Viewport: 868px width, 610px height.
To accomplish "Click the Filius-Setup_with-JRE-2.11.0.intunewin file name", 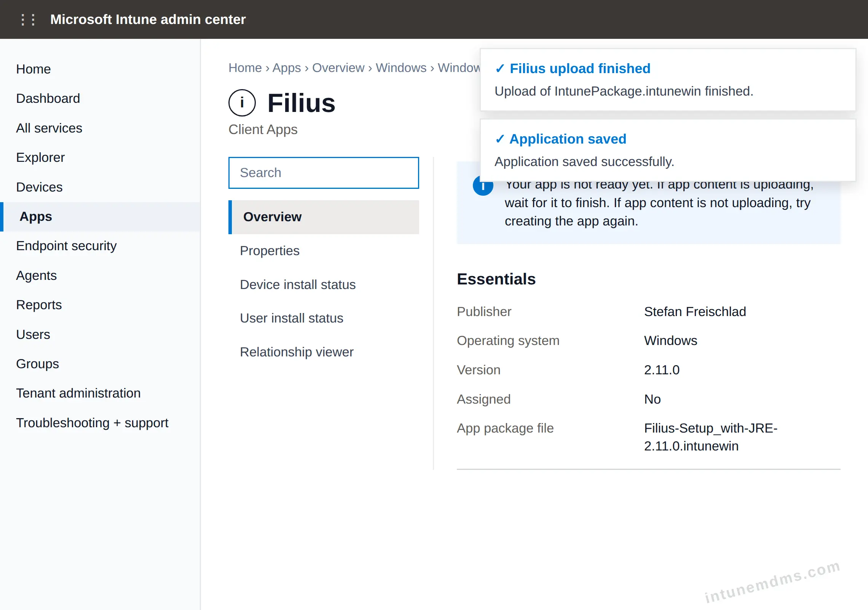I will pos(711,437).
